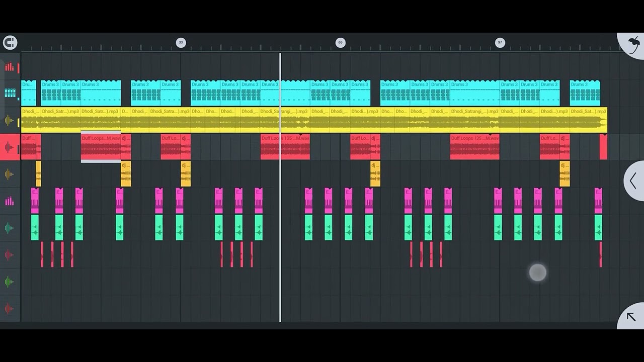The width and height of the screenshot is (644, 362).
Task: Toggle the snap magnet icon
Action: (10, 43)
